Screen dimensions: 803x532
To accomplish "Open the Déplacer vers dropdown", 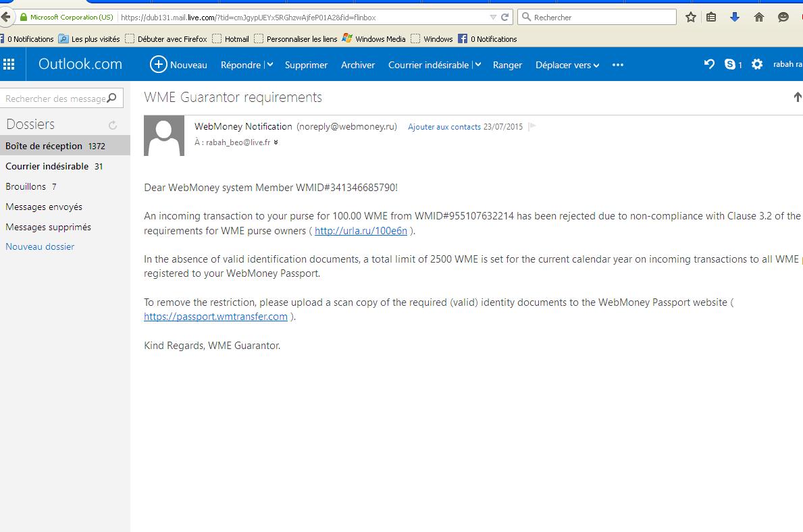I will pos(567,65).
